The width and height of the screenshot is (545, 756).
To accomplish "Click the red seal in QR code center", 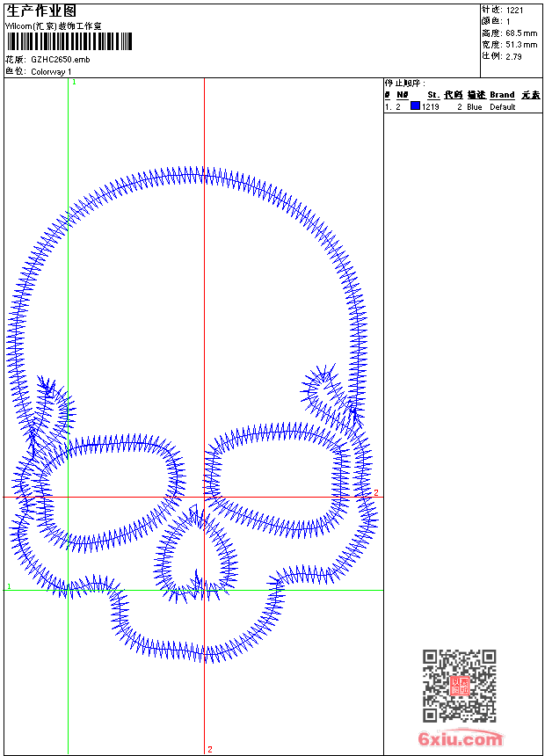I will tap(460, 686).
